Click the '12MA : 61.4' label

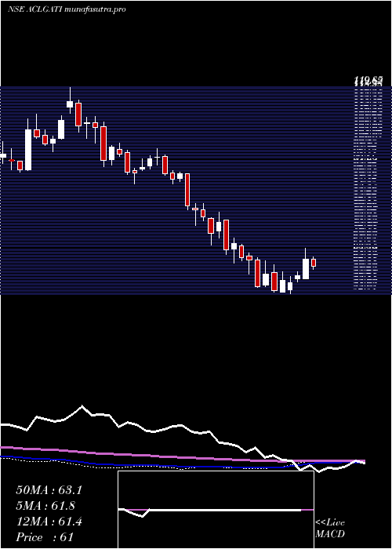click(49, 522)
